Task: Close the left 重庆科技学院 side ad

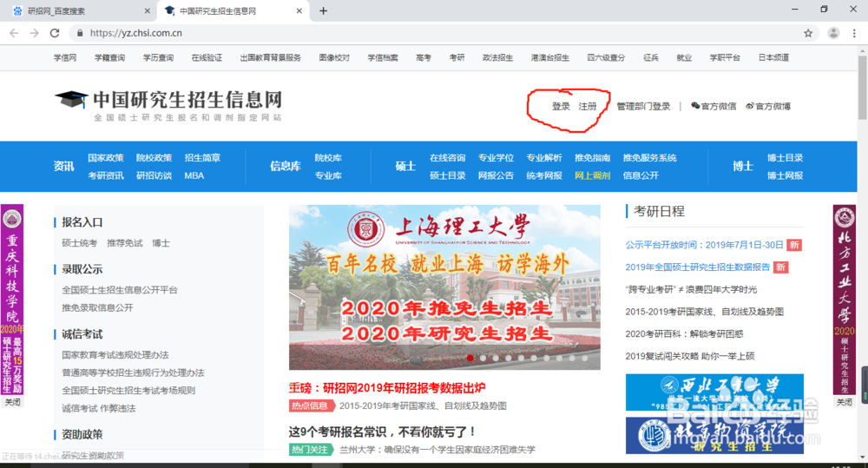Action: [12, 402]
